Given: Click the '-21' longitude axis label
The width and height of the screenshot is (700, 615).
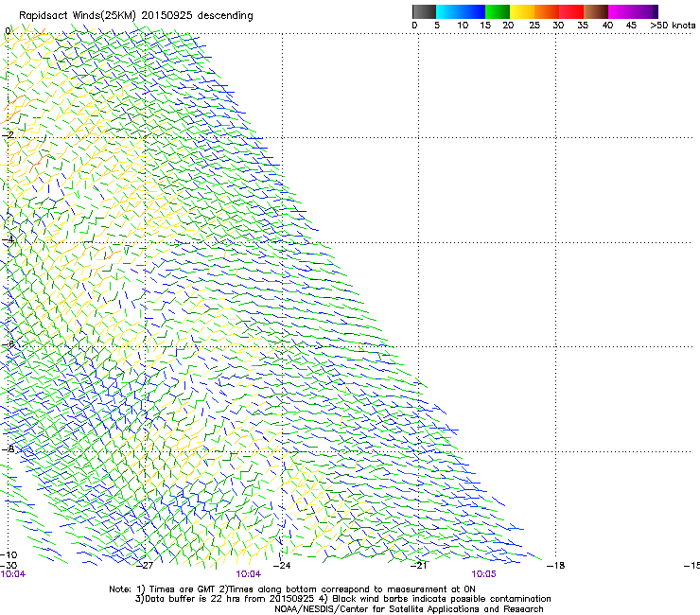Looking at the screenshot, I should (418, 565).
